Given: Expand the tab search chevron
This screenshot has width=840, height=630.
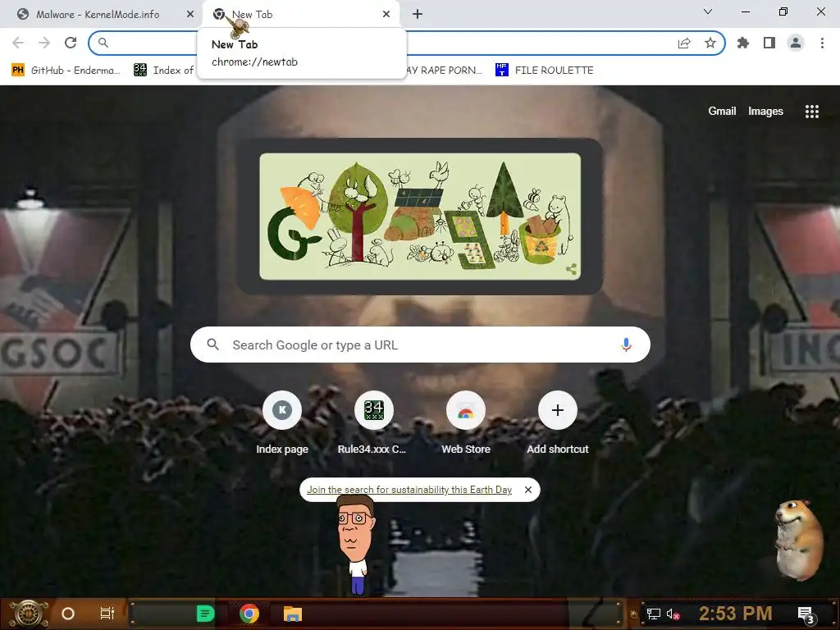Looking at the screenshot, I should (x=708, y=11).
